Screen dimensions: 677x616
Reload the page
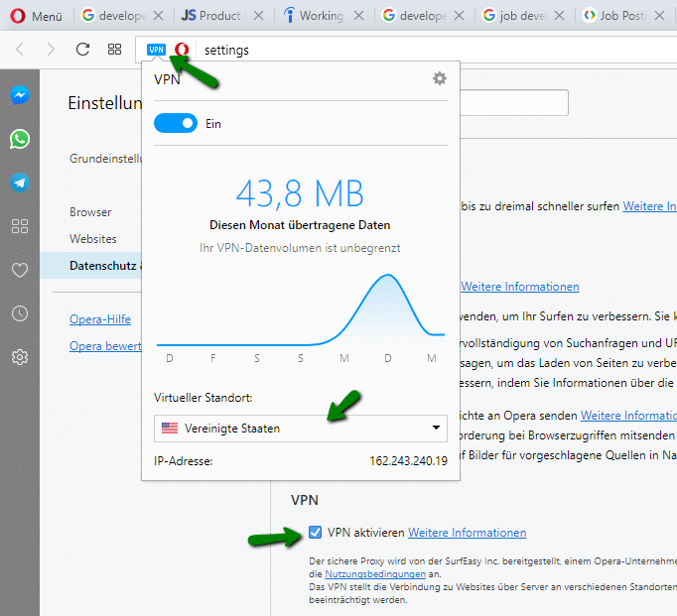click(82, 50)
